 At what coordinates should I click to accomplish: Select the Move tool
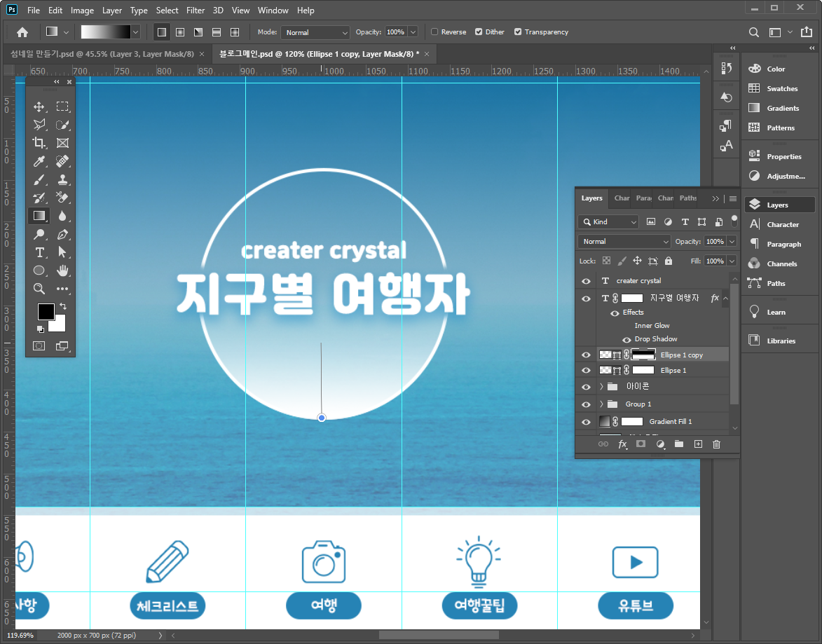tap(39, 107)
